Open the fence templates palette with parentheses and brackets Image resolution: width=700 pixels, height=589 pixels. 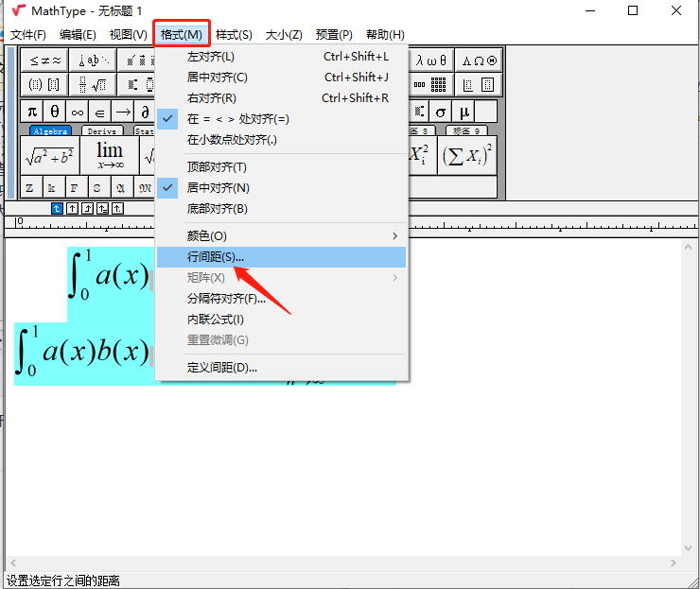click(x=44, y=84)
